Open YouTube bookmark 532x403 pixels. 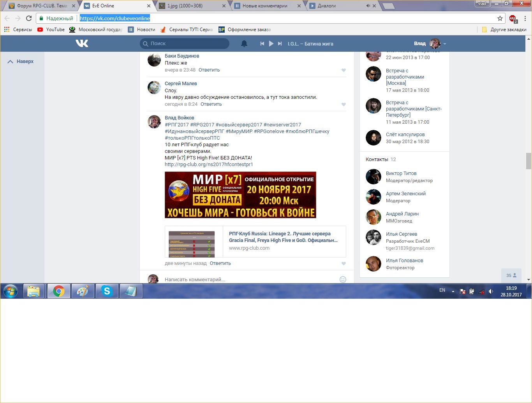click(x=51, y=30)
